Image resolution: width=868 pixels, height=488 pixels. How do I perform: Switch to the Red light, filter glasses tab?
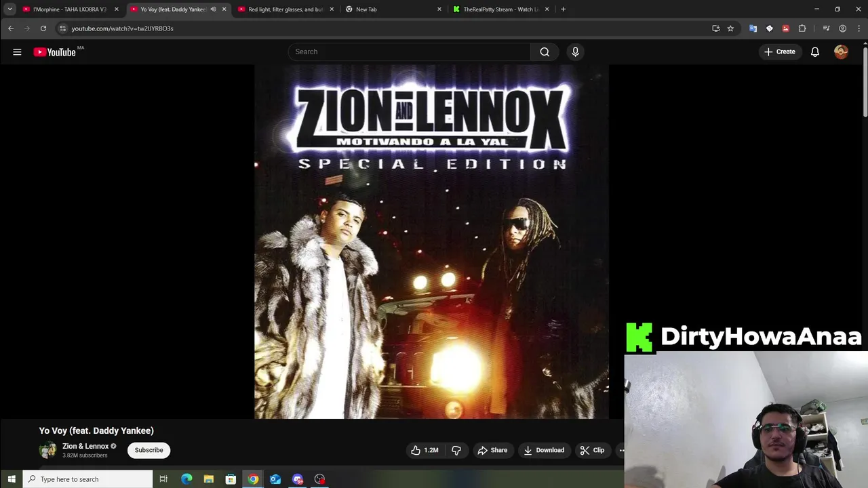point(285,9)
